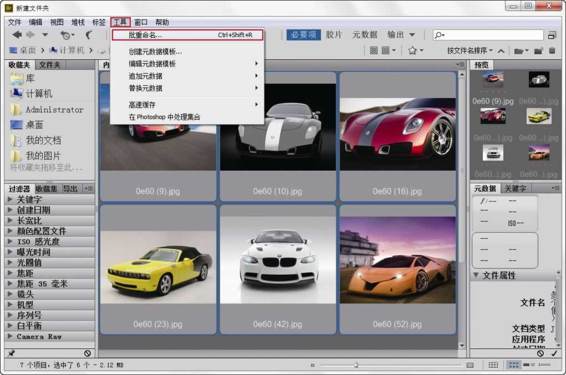Viewport: 566px width, 375px height.
Task: Open 编辑元数据模板 submenu
Action: click(187, 64)
